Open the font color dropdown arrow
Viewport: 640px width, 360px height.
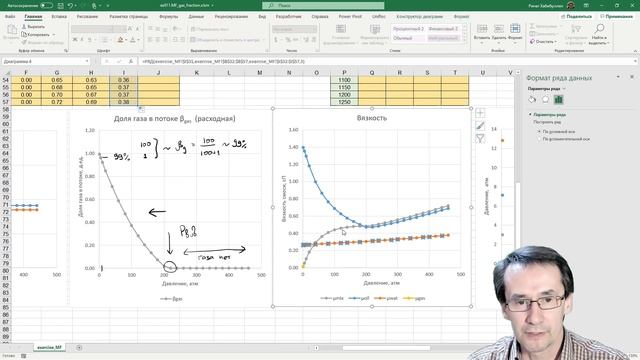[x=138, y=40]
